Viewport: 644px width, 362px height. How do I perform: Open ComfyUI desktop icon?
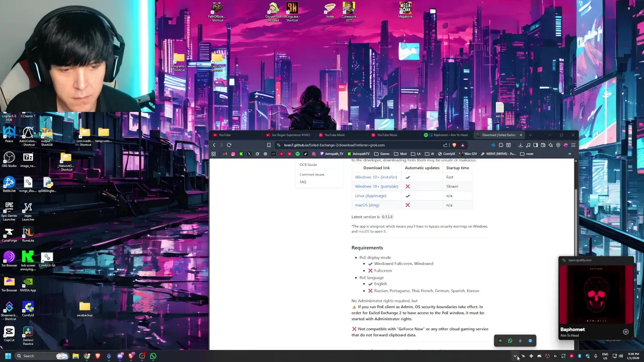(x=28, y=310)
